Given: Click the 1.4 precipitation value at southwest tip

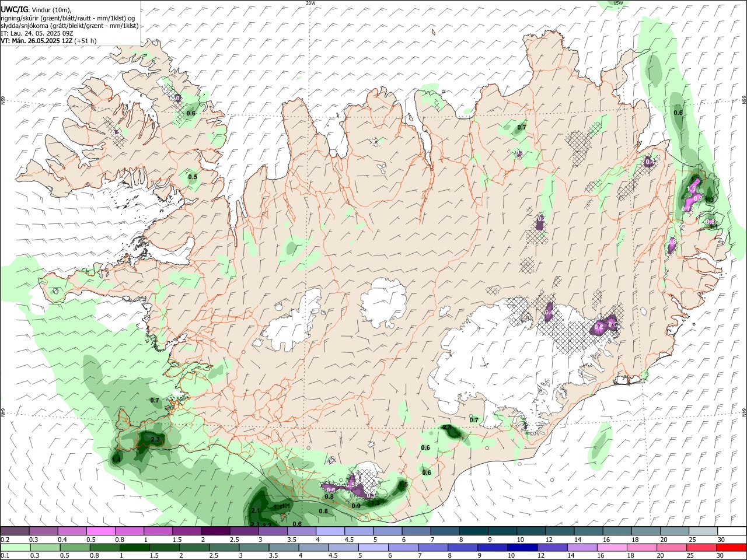Looking at the screenshot, I should (116, 460).
